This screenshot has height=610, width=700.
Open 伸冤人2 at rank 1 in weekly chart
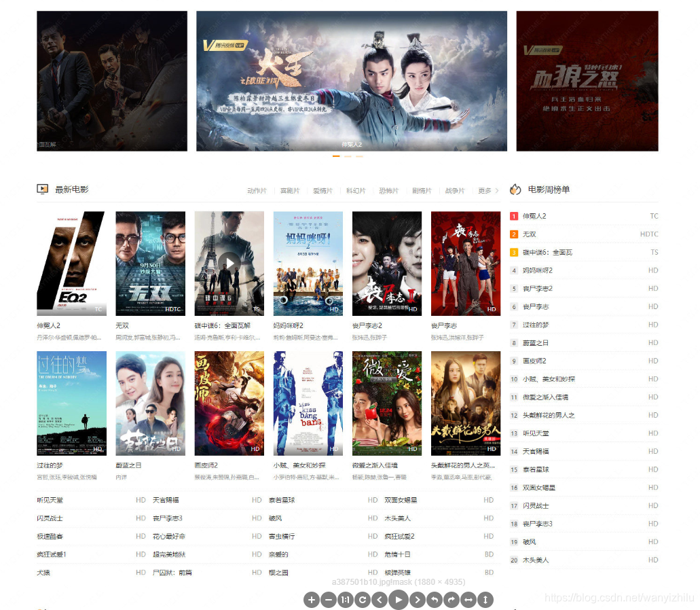tap(534, 216)
